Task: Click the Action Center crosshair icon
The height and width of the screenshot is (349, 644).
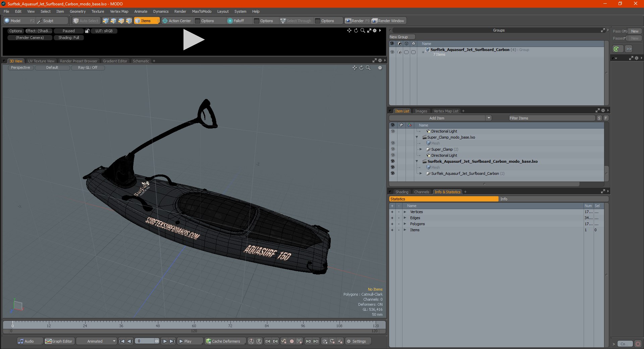Action: pos(165,21)
